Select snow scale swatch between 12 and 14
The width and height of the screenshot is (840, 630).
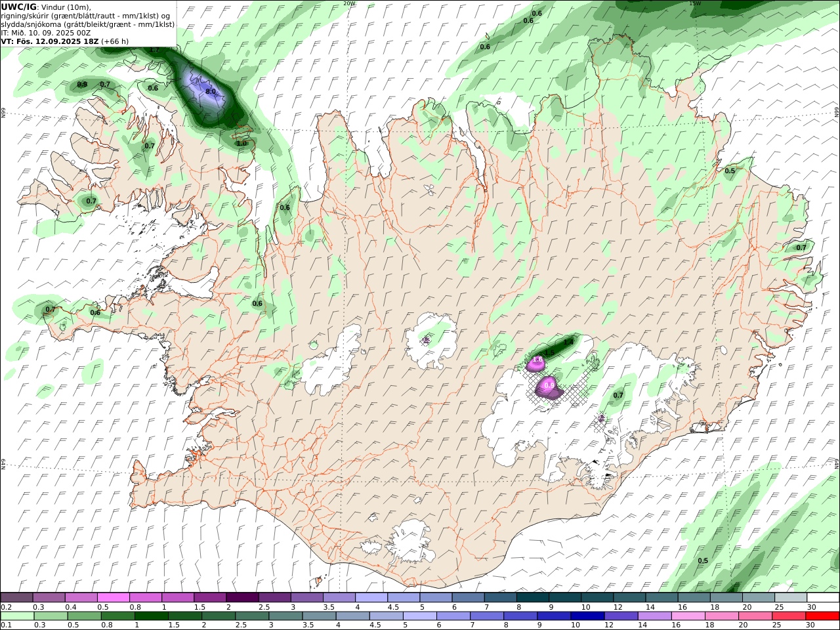(x=629, y=597)
